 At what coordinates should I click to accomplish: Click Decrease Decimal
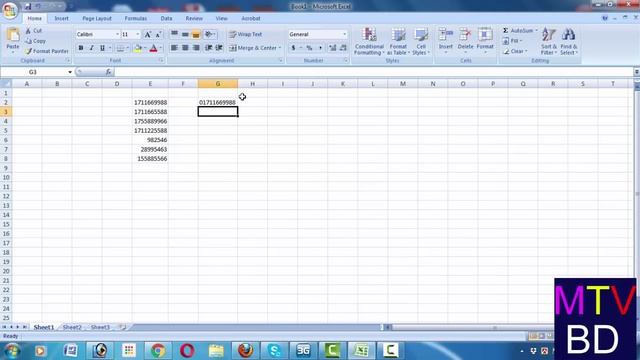(x=343, y=48)
